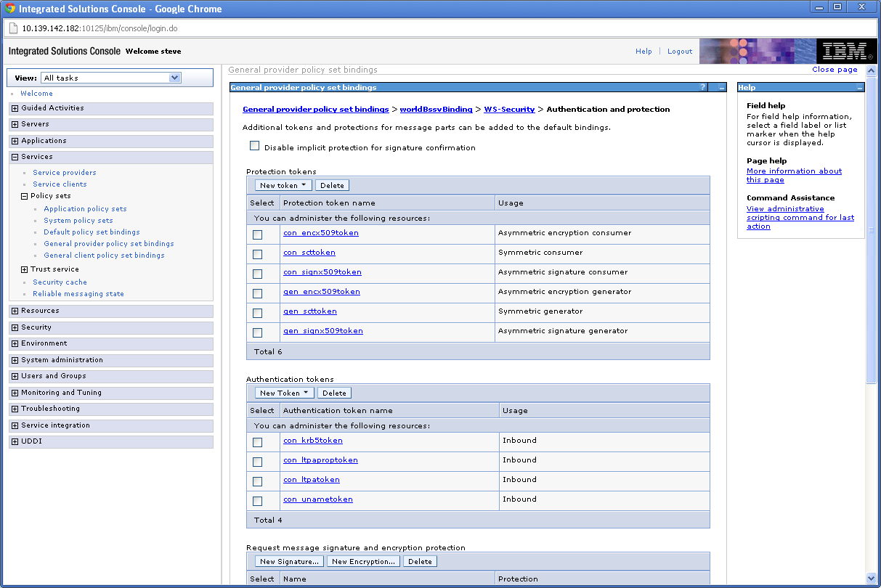
Task: Open Protection tokens New token dropdown
Action: [283, 185]
